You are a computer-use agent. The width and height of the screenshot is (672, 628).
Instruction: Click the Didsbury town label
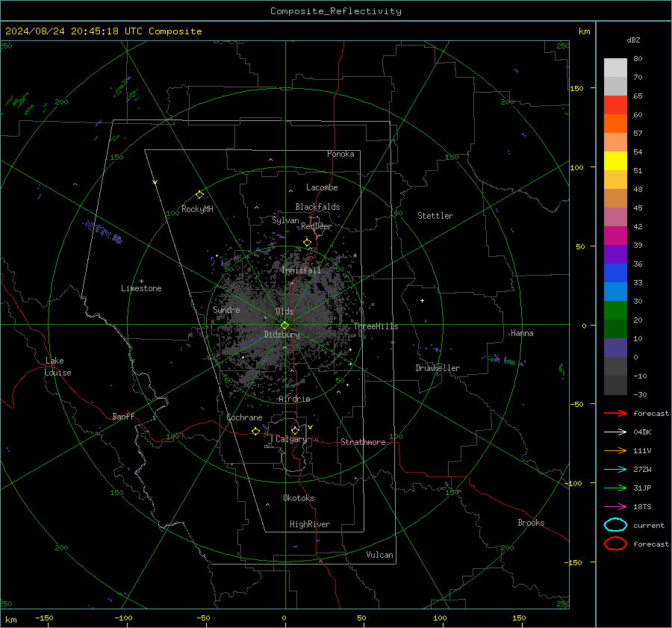[281, 335]
